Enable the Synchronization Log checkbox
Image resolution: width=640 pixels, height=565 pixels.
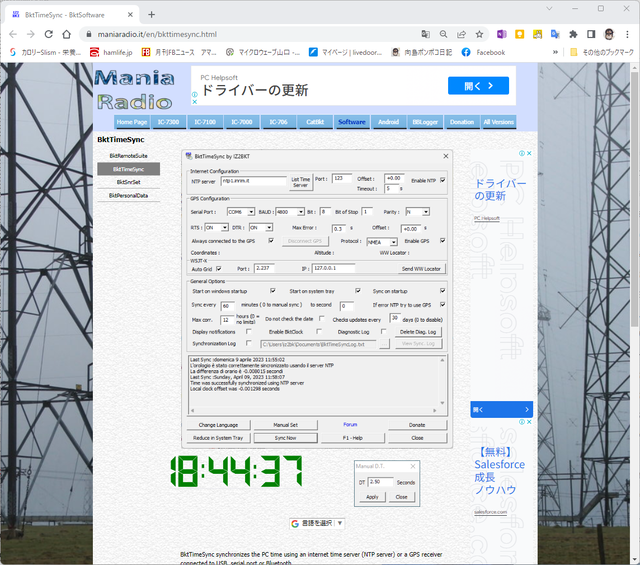[x=249, y=343]
